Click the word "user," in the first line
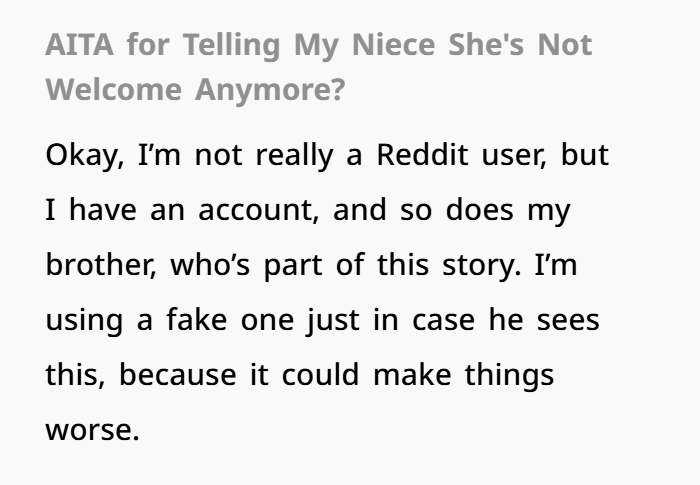Viewport: 700px width, 485px height. pyautogui.click(x=514, y=156)
